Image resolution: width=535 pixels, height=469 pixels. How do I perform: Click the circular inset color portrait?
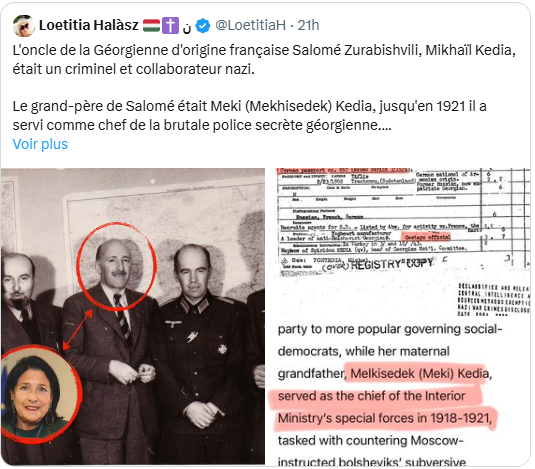40,395
